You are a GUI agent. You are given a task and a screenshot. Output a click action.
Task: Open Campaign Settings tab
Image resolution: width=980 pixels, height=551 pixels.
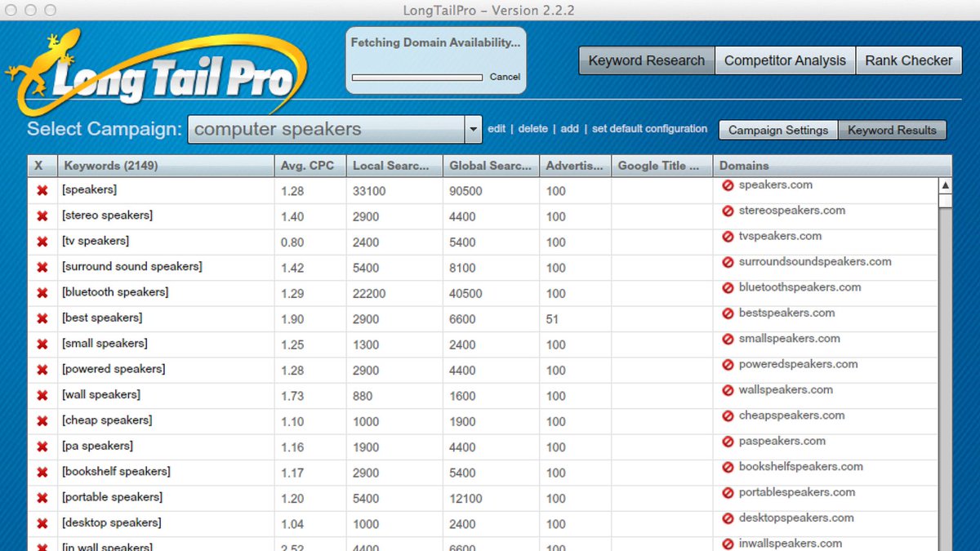(x=778, y=130)
